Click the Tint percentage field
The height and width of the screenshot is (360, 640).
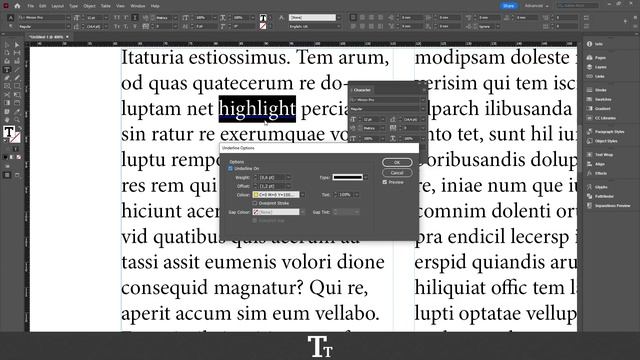[345, 195]
